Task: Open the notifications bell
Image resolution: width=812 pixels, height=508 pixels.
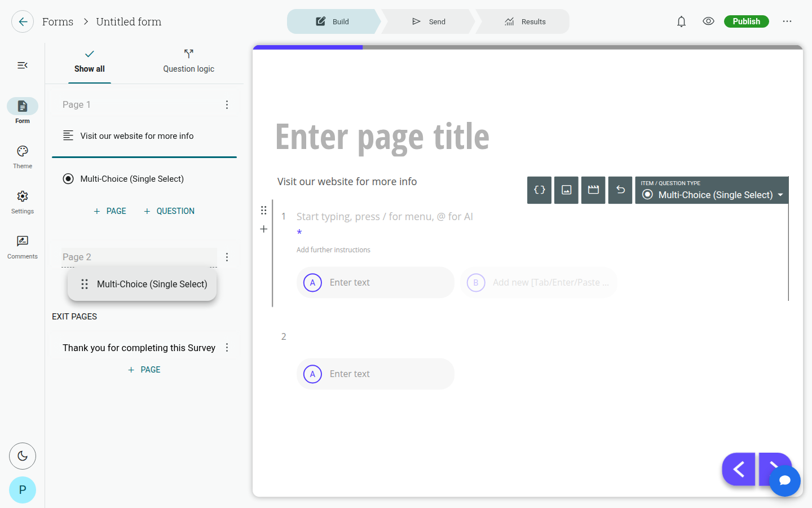Action: [x=681, y=21]
